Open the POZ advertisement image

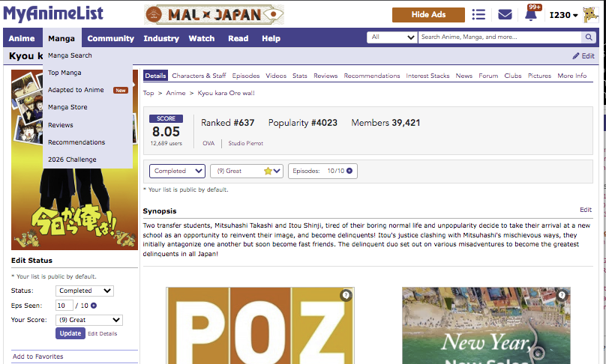click(x=260, y=325)
